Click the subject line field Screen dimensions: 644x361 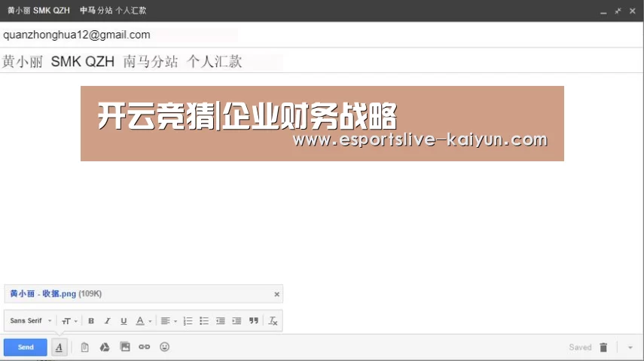pyautogui.click(x=322, y=61)
